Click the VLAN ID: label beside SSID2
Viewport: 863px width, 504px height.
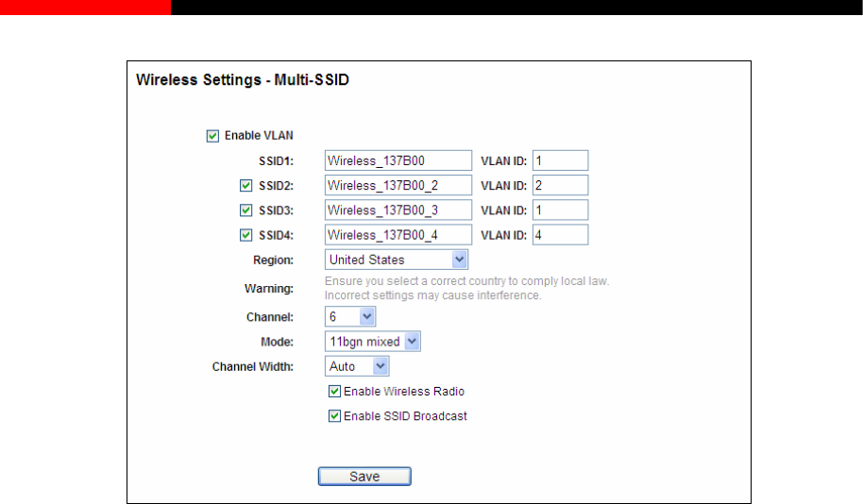coord(503,186)
